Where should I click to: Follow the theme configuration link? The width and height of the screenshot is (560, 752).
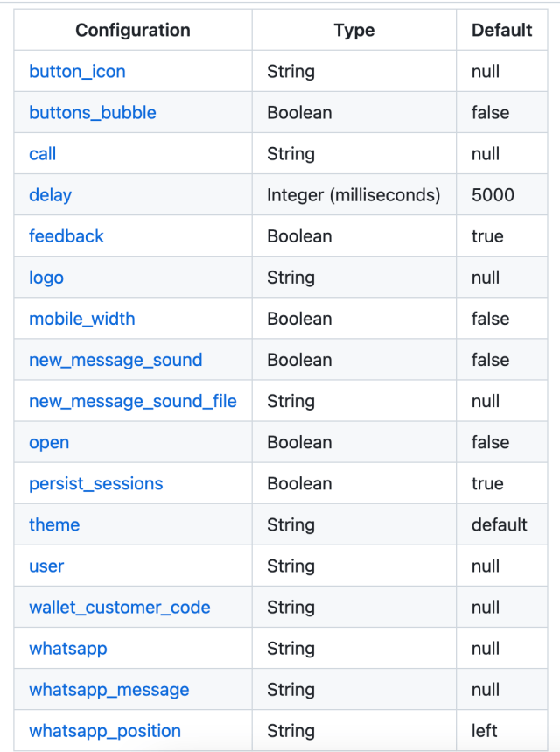54,524
